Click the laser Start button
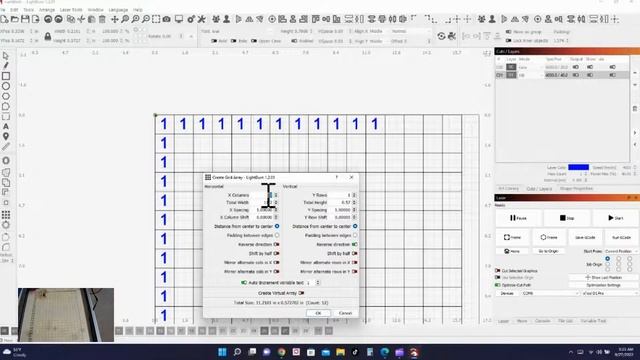Screen dimensions: 640x360 [615, 218]
